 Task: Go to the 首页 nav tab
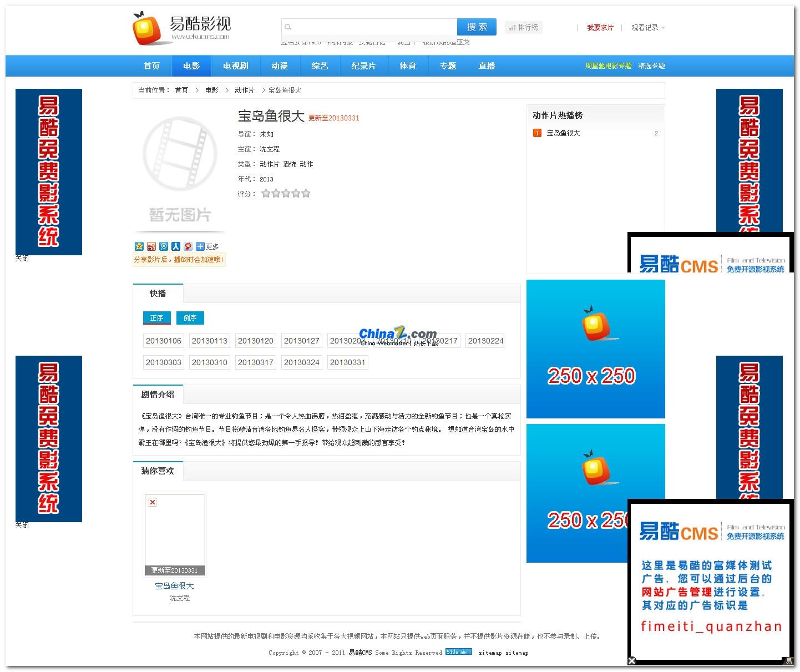pos(151,66)
